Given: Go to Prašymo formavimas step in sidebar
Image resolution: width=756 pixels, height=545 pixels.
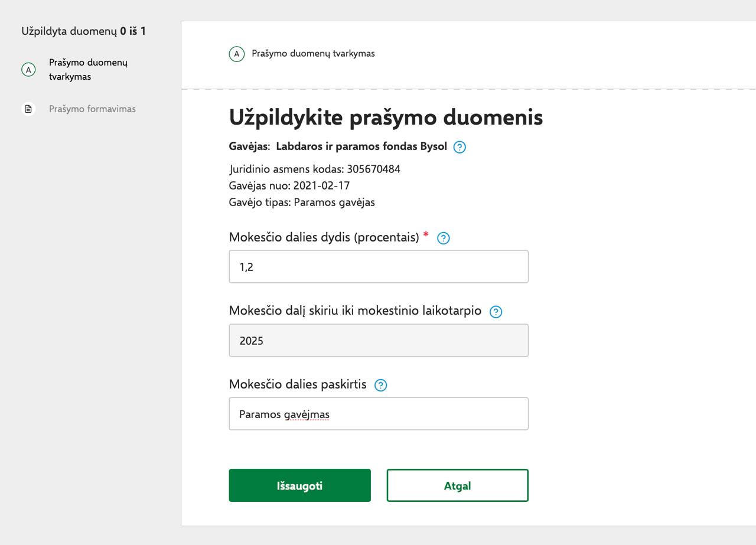Looking at the screenshot, I should click(x=92, y=109).
